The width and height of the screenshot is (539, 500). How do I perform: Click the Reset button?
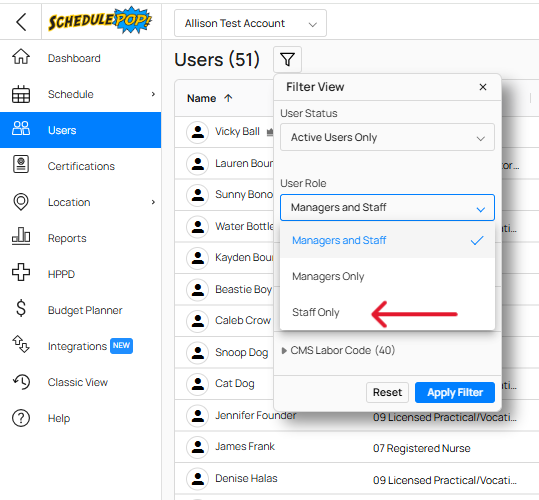coord(387,392)
